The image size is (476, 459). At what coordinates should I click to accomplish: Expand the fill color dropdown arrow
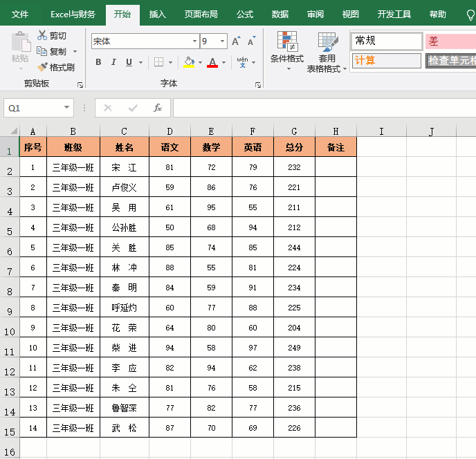[200, 62]
